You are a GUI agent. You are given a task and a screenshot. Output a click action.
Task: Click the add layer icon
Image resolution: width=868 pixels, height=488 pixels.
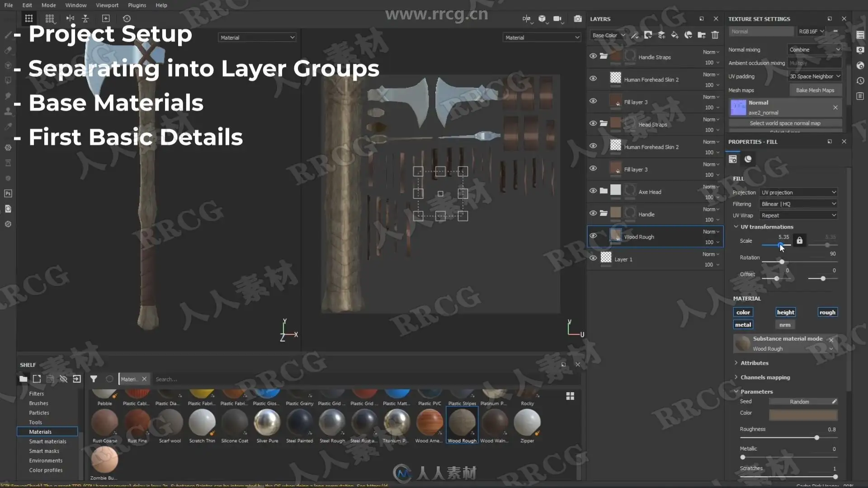(661, 35)
